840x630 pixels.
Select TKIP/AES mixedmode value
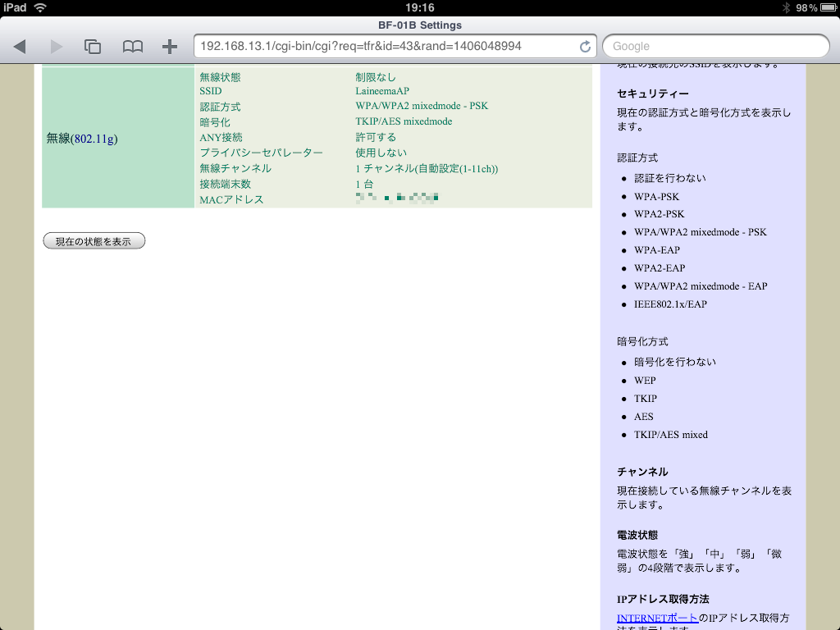pos(404,121)
